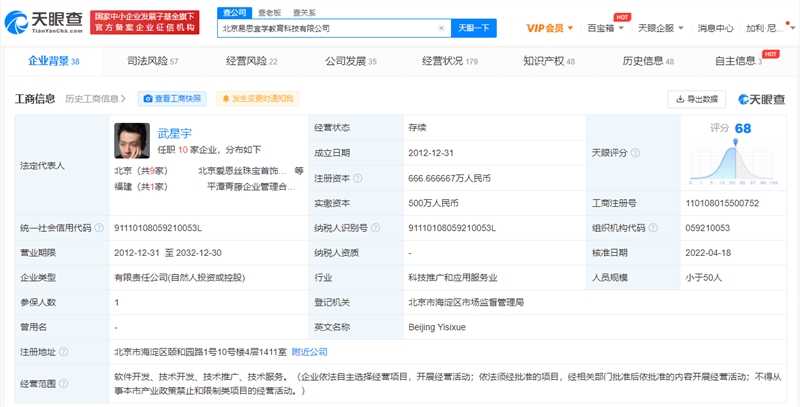Open the 司法风险 tab
800x407 pixels.
153,61
